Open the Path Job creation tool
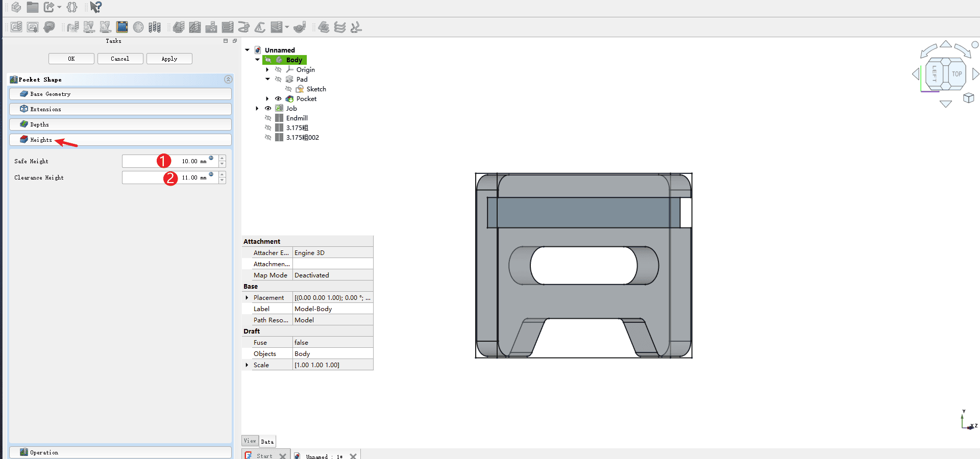Viewport: 980px width, 459px height. 16,27
